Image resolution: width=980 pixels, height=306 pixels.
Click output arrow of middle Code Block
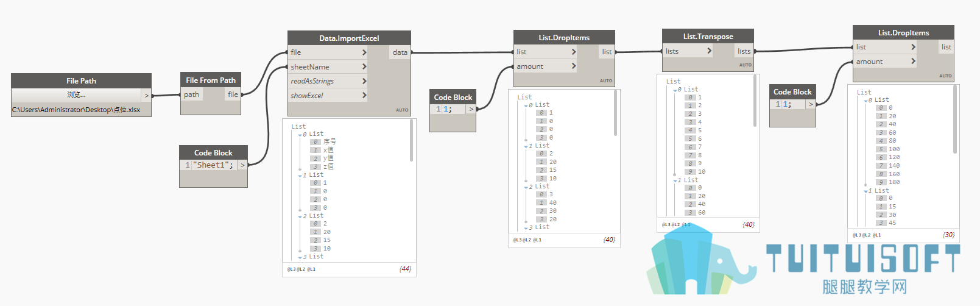[471, 109]
